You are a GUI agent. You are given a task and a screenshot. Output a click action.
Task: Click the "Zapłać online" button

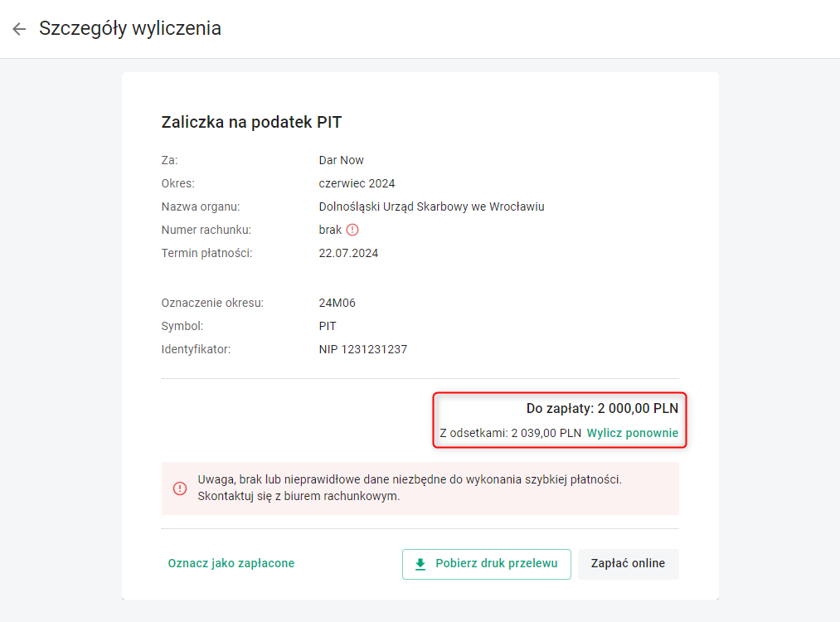pyautogui.click(x=628, y=564)
